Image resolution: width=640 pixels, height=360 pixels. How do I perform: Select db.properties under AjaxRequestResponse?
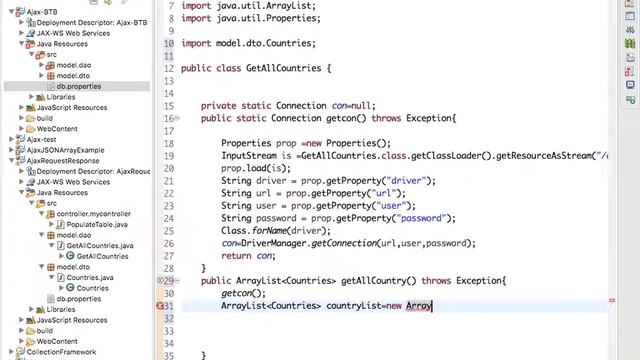79,299
